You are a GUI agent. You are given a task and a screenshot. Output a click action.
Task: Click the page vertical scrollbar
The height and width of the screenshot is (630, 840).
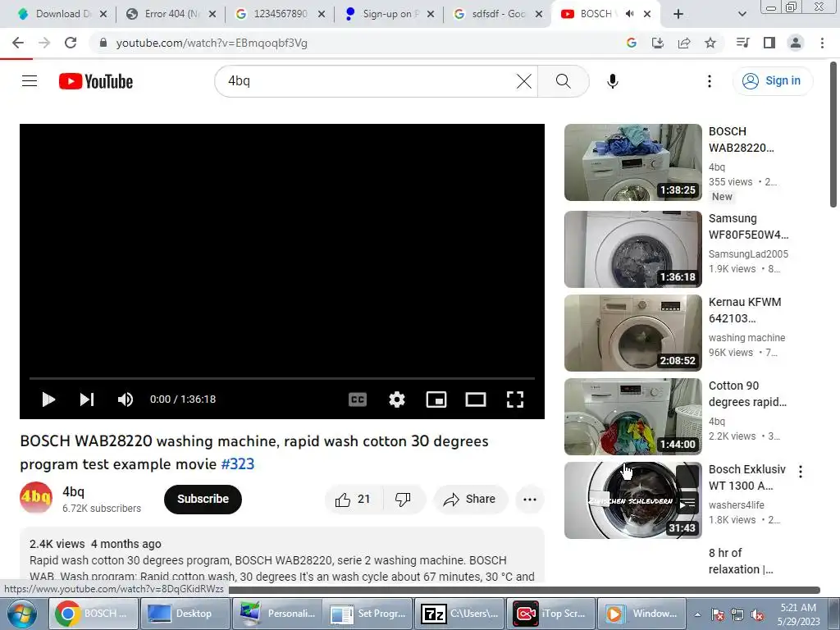(x=833, y=134)
